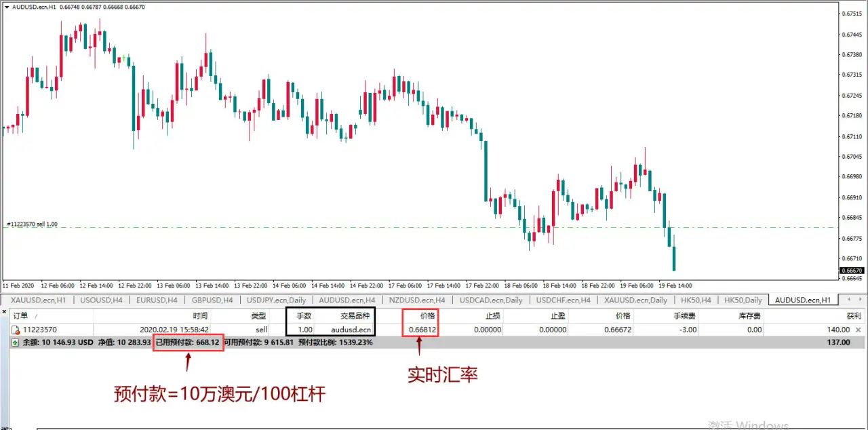Image resolution: width=868 pixels, height=430 pixels.
Task: Sort by the 时间 column header
Action: pyautogui.click(x=200, y=316)
